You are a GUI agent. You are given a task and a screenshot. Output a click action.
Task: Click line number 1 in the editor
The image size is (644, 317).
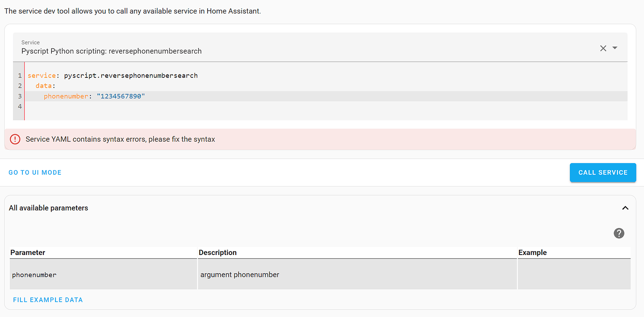click(x=19, y=75)
